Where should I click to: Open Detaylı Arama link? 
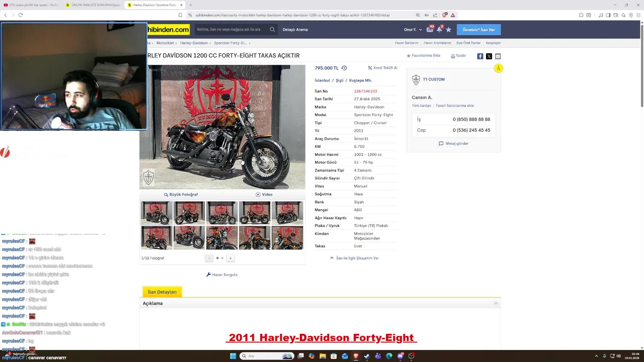(295, 30)
